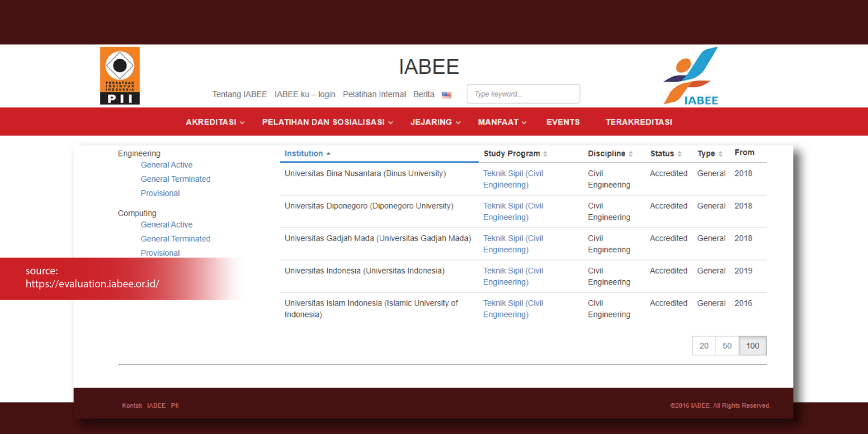Open Kontak footer link

[132, 406]
